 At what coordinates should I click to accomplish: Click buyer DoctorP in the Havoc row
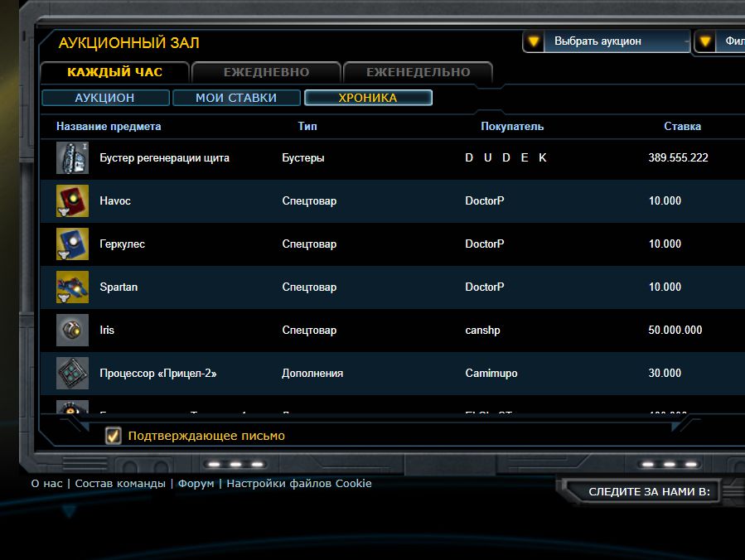(x=485, y=201)
